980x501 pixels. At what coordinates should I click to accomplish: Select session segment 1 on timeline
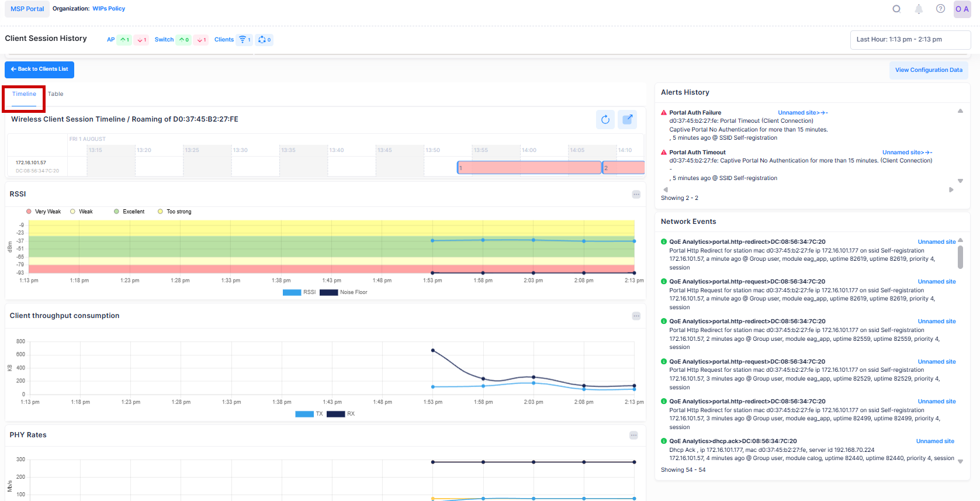pos(529,168)
